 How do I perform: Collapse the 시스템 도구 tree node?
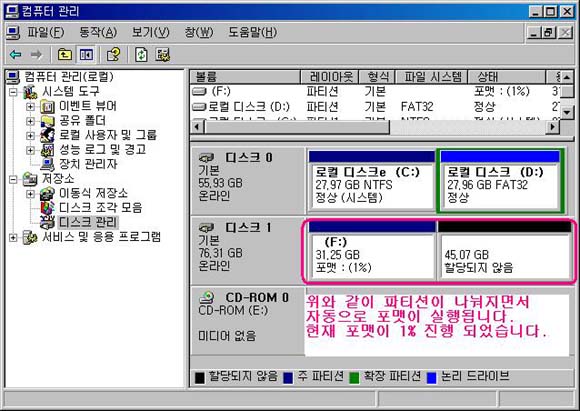(x=13, y=92)
